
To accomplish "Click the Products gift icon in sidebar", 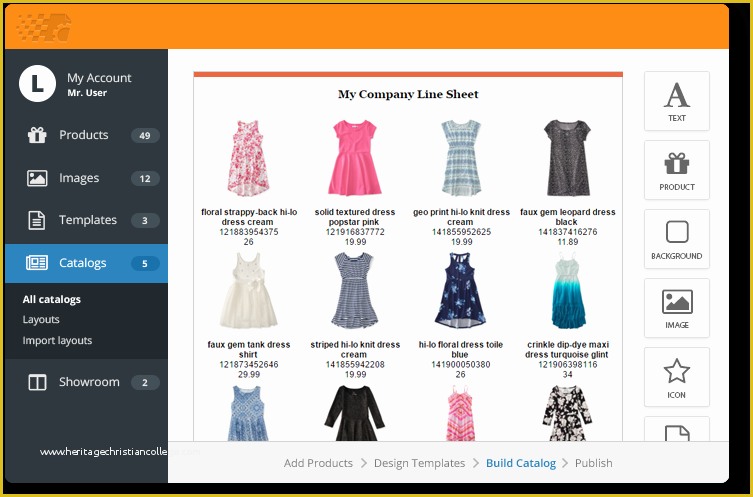I will coord(37,135).
